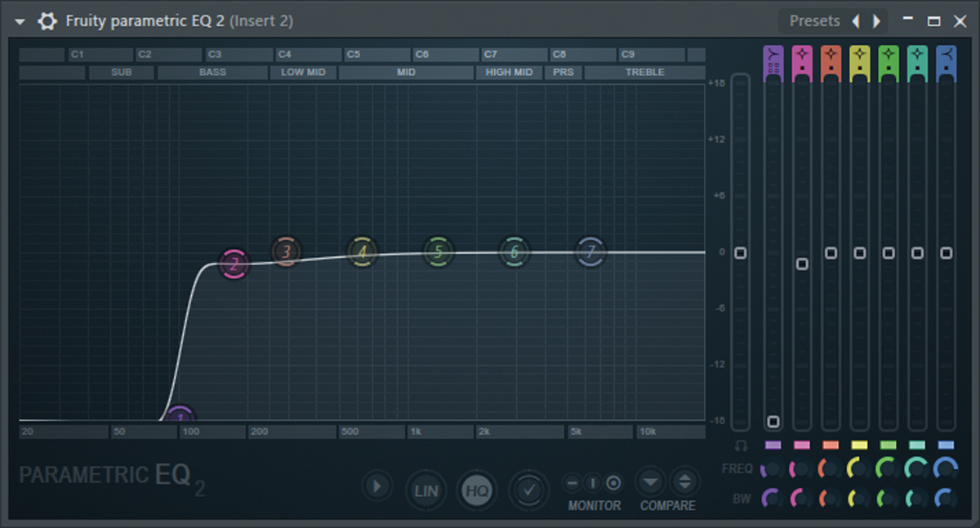The image size is (980, 528).
Task: Open the Presets selector
Action: pyautogui.click(x=814, y=21)
